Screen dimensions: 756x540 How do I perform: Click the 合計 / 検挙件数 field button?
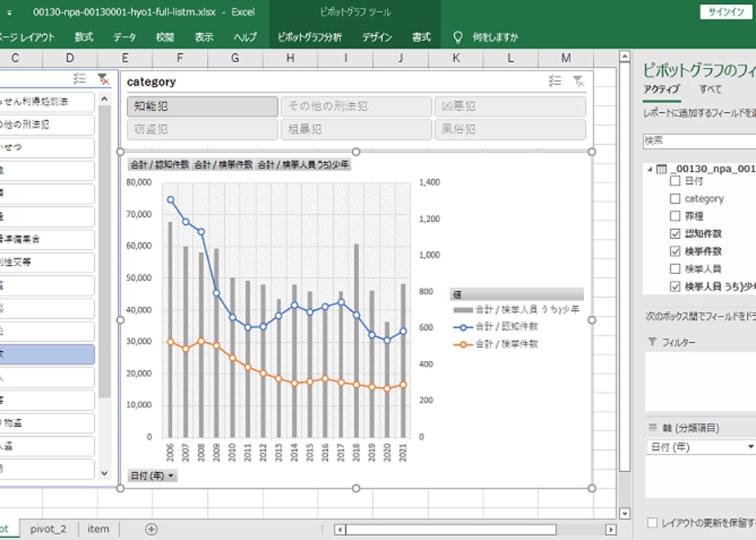coord(223,165)
